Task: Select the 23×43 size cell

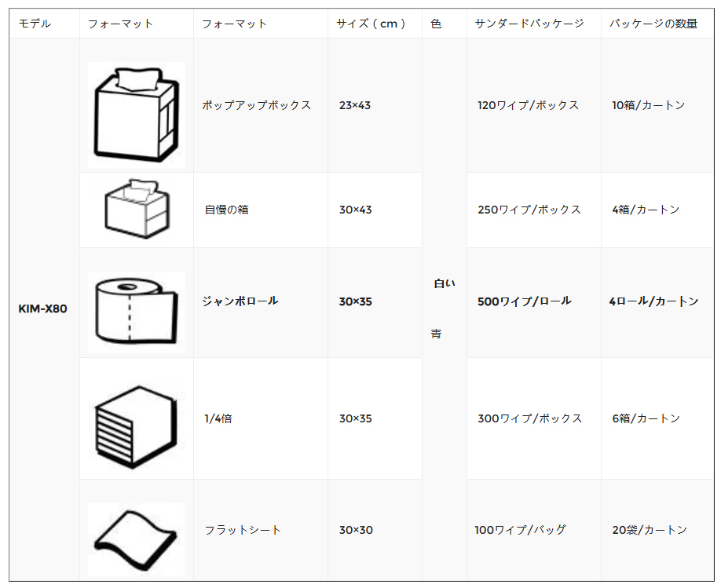Action: [x=355, y=105]
